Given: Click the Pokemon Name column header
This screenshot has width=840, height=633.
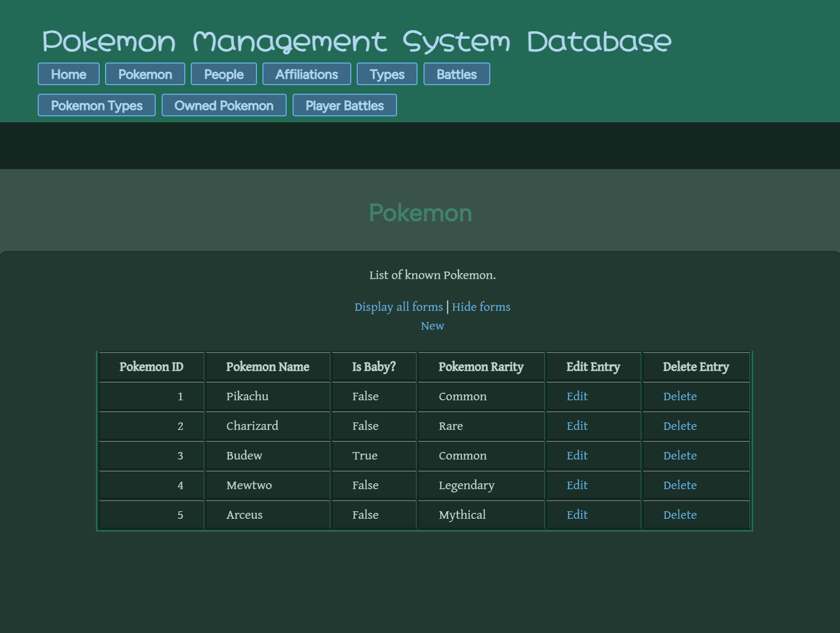Looking at the screenshot, I should pyautogui.click(x=268, y=367).
